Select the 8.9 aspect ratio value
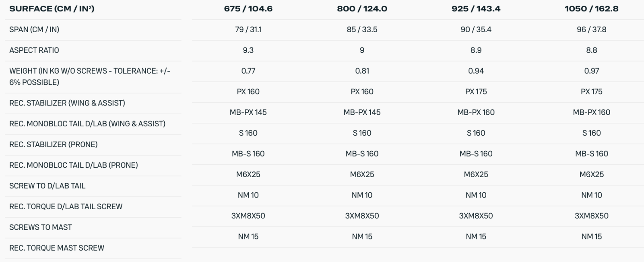 coord(476,50)
